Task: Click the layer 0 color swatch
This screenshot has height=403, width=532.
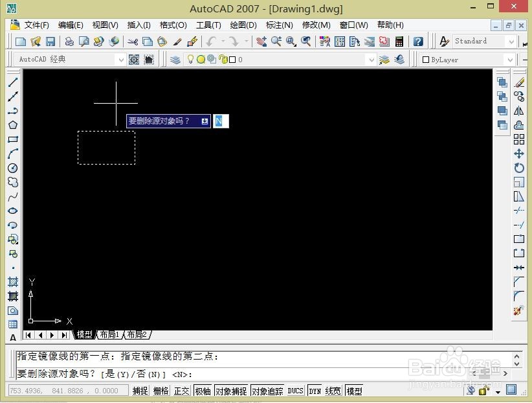Action: (232, 60)
